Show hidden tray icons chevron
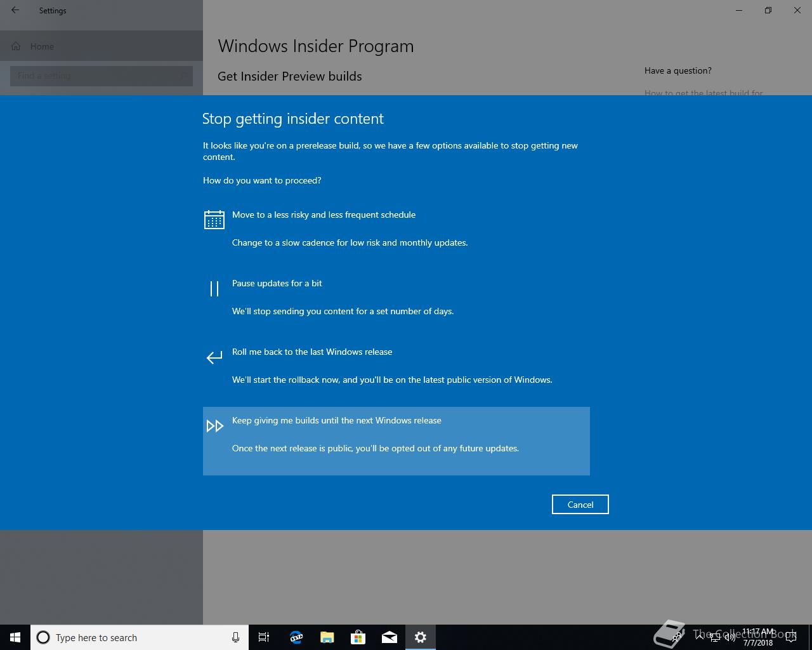 click(x=699, y=637)
